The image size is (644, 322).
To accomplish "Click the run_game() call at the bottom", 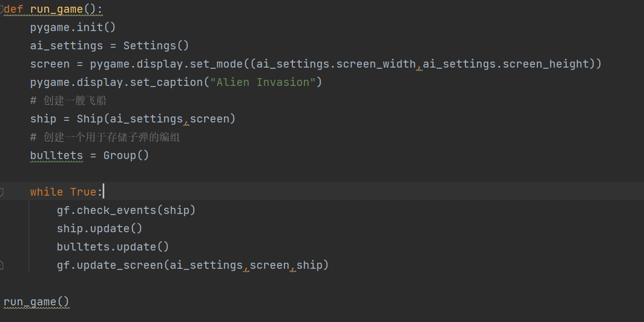I will [37, 302].
